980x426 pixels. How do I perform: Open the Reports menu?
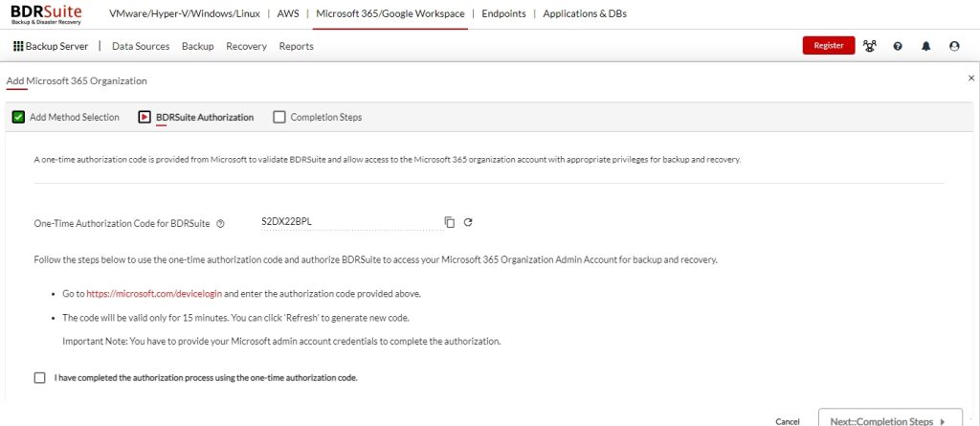pos(297,46)
